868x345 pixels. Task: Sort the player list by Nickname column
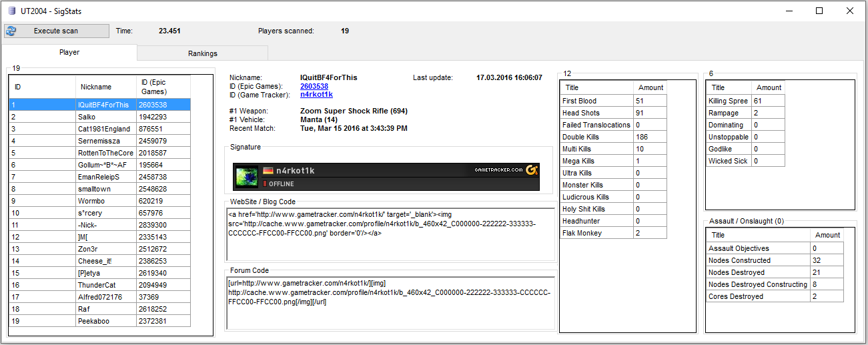96,87
